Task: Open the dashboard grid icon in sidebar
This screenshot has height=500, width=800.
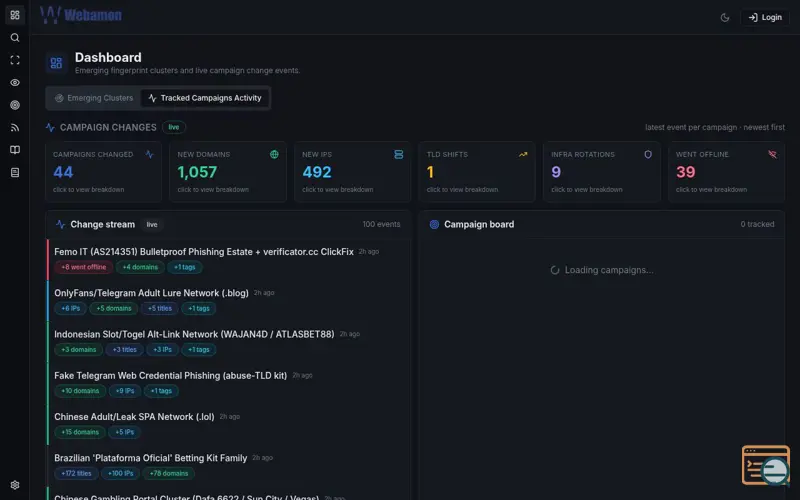Action: (x=15, y=15)
